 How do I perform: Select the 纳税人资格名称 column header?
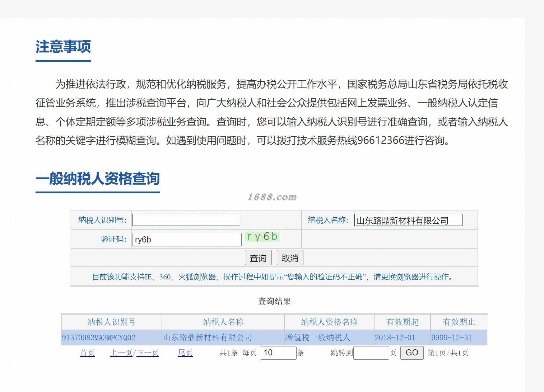(x=329, y=322)
